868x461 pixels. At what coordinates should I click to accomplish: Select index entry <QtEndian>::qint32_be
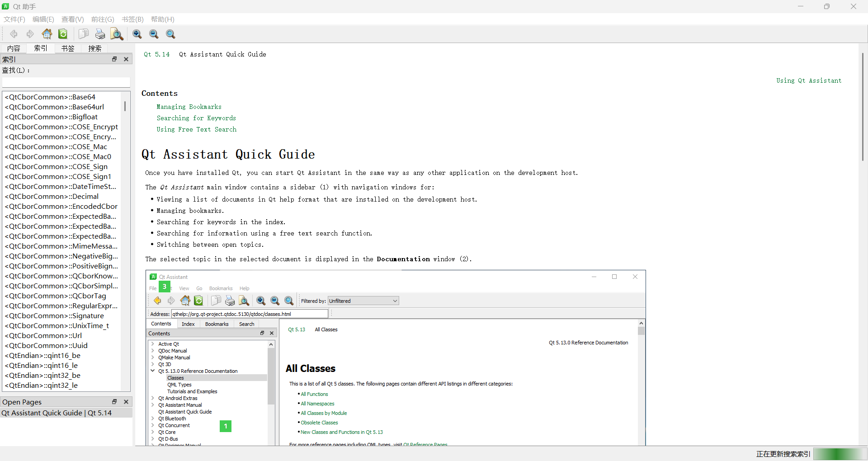[62, 375]
